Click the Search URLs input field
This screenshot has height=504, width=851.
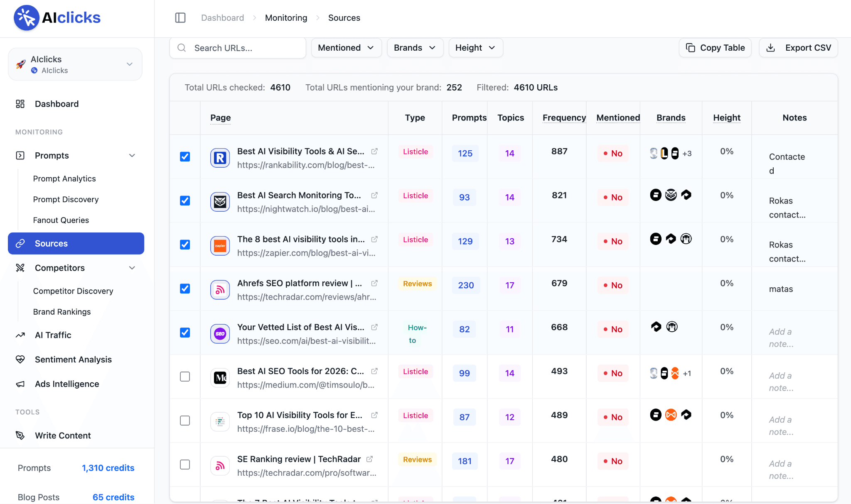238,48
